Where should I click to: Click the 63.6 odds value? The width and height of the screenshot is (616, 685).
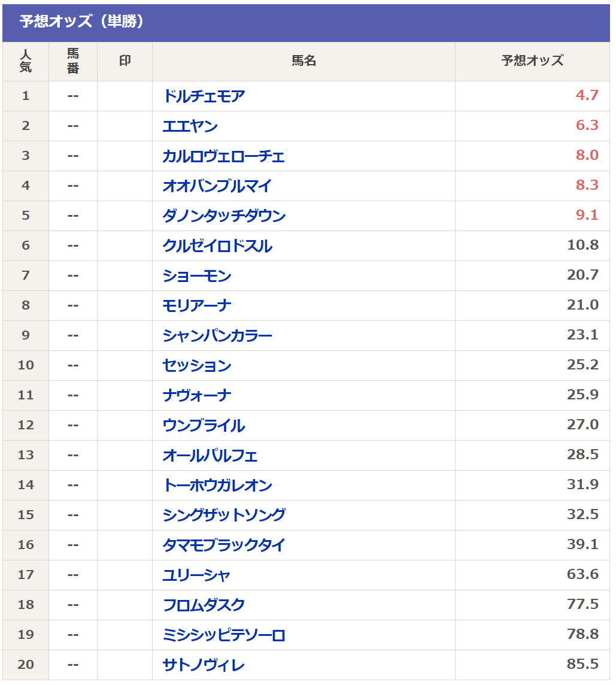583,574
